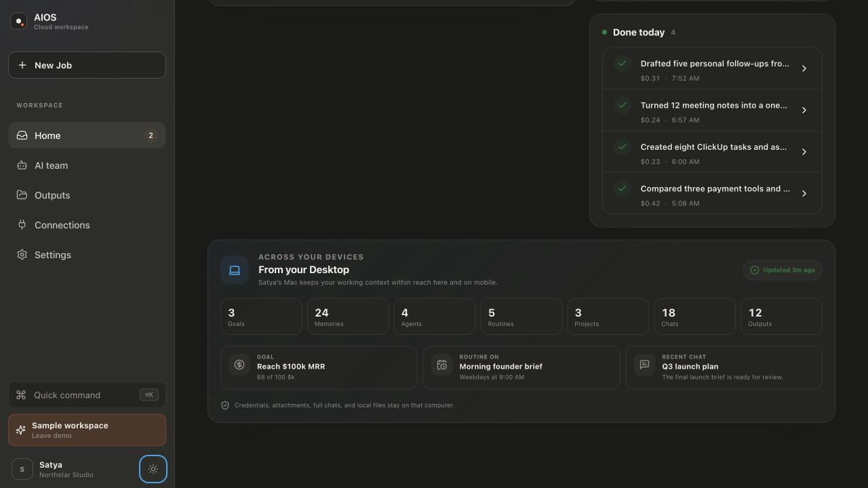Click the sparkle icon on Sample workspace

coord(21,430)
